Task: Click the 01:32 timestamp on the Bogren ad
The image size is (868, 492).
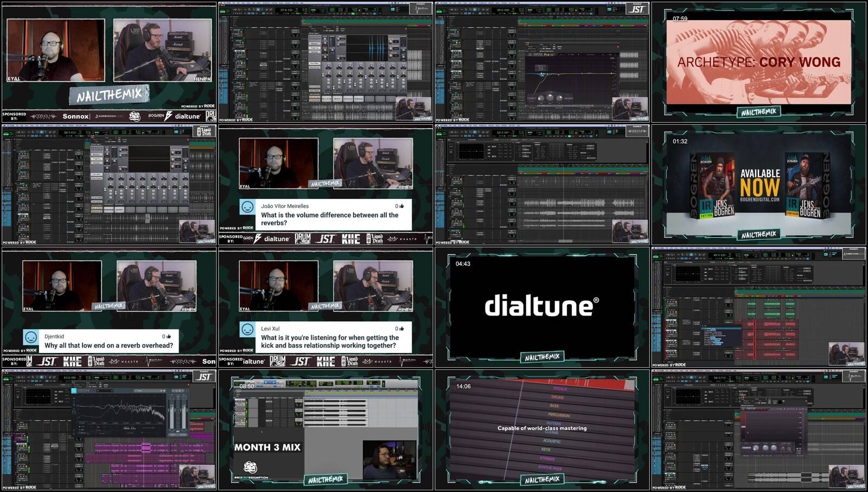Action: 680,141
